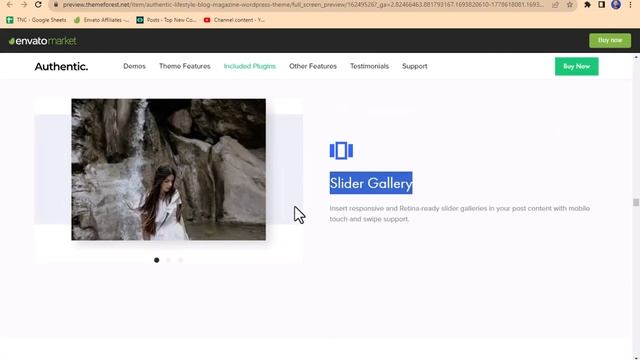This screenshot has width=640, height=360.
Task: Click the Authentic. site logo
Action: (x=61, y=67)
